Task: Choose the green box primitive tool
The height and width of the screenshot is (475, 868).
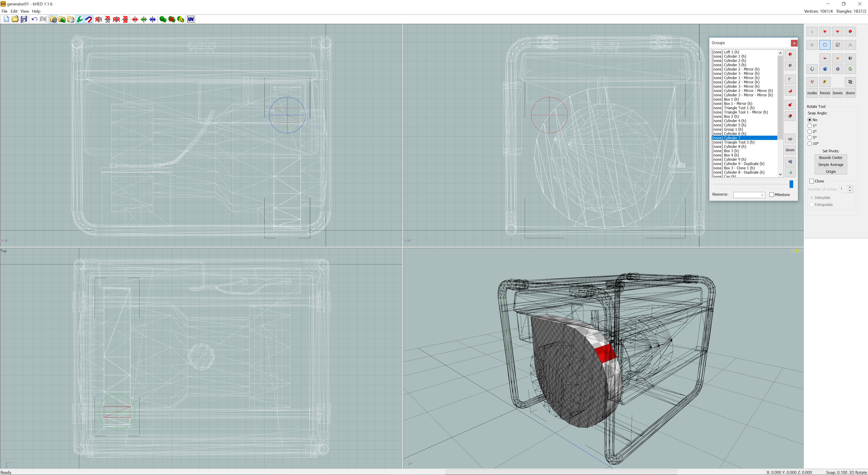Action: 850,58
